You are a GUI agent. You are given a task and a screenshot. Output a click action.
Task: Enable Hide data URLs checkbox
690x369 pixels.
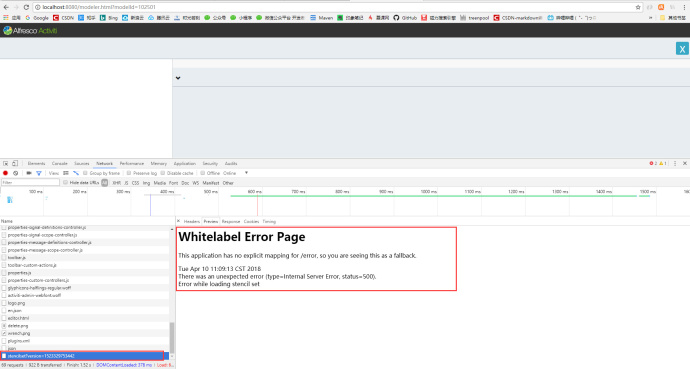pyautogui.click(x=65, y=183)
